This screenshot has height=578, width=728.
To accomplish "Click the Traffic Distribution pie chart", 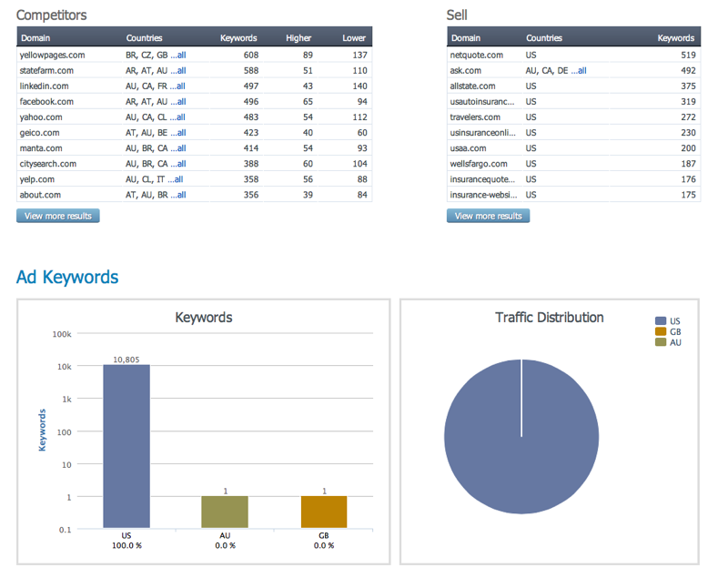I will pyautogui.click(x=521, y=437).
